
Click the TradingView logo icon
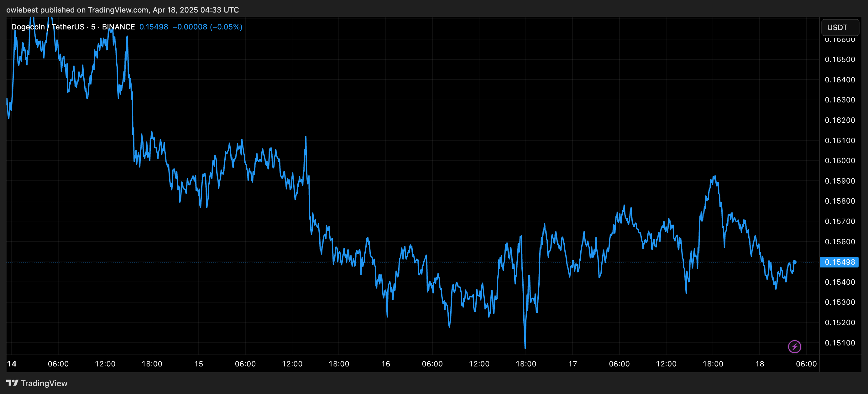click(x=12, y=383)
